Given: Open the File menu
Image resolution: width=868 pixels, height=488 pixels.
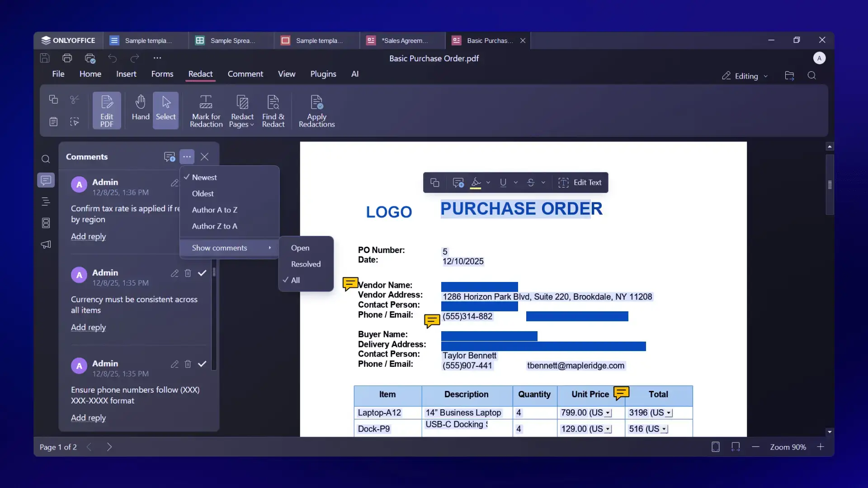Looking at the screenshot, I should (58, 74).
